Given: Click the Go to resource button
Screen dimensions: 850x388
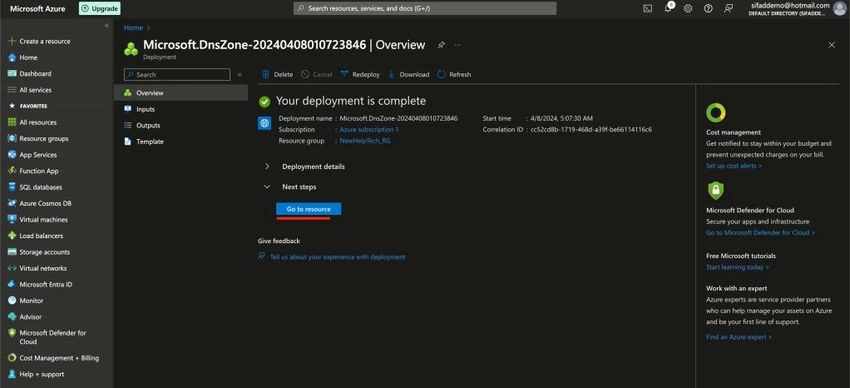Looking at the screenshot, I should [x=308, y=209].
